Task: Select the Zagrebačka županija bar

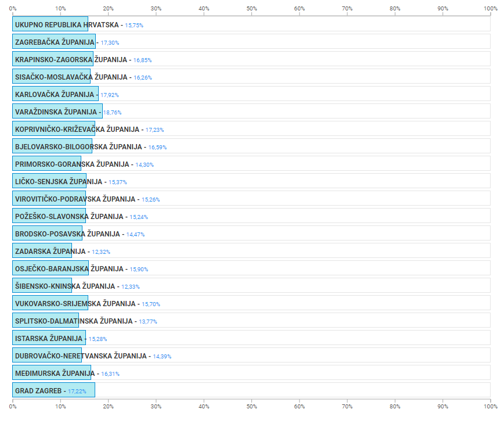Action: pyautogui.click(x=54, y=42)
